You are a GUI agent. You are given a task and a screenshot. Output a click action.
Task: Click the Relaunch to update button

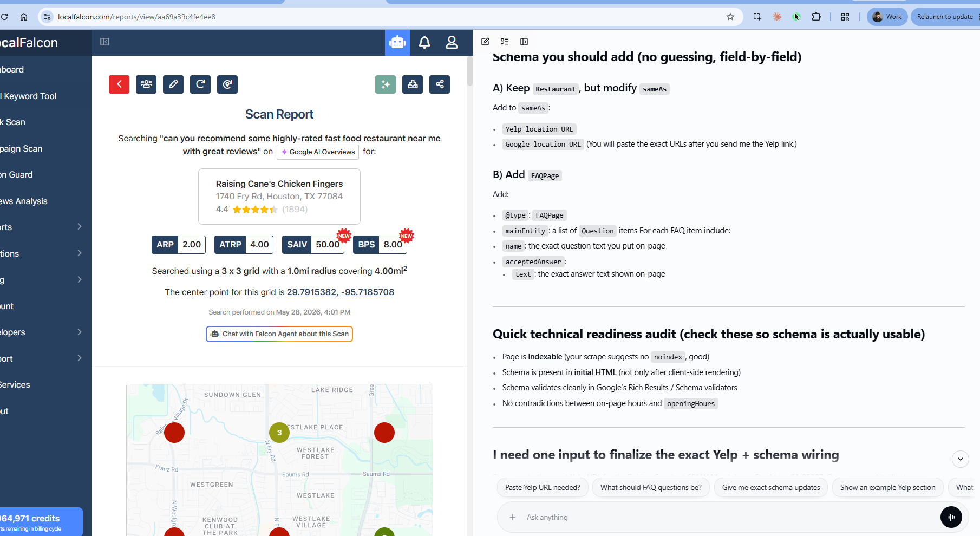[x=945, y=17]
